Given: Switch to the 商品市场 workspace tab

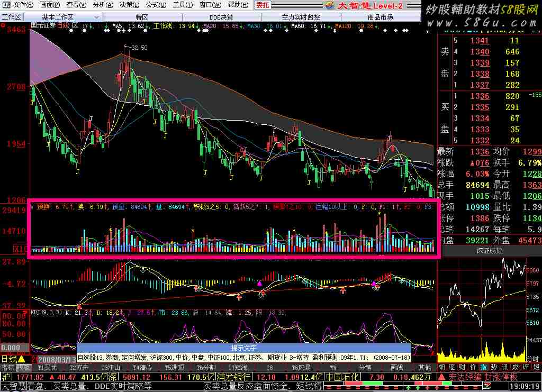Looking at the screenshot, I should tap(380, 17).
